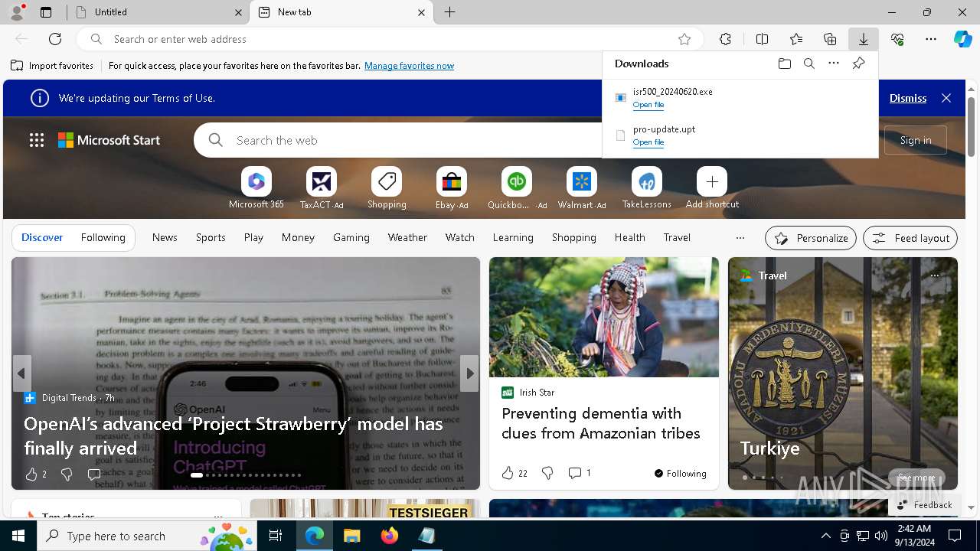The height and width of the screenshot is (551, 980).
Task: Go to previous carousel story
Action: [21, 373]
